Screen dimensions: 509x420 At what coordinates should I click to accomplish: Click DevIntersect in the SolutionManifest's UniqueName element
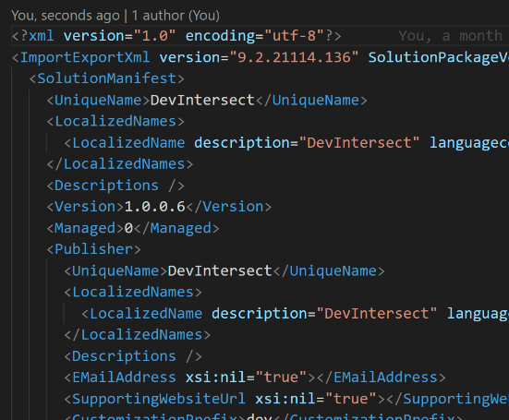point(202,100)
